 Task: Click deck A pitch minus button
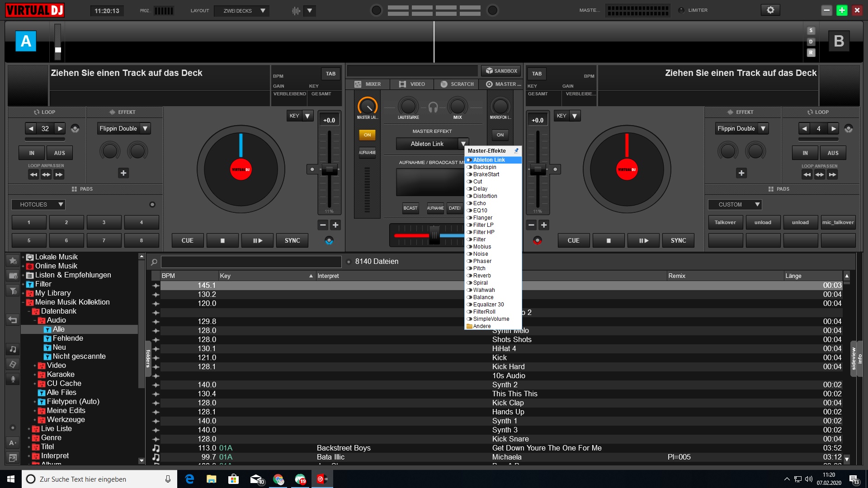coord(323,225)
